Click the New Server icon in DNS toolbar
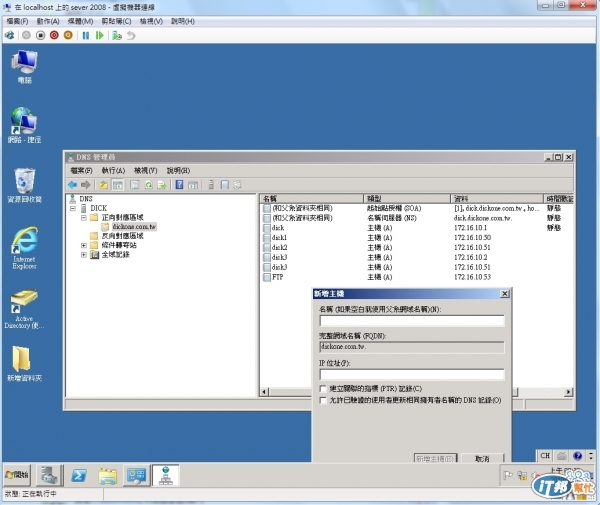Screen dimensions: 600x505 pyautogui.click(x=211, y=185)
